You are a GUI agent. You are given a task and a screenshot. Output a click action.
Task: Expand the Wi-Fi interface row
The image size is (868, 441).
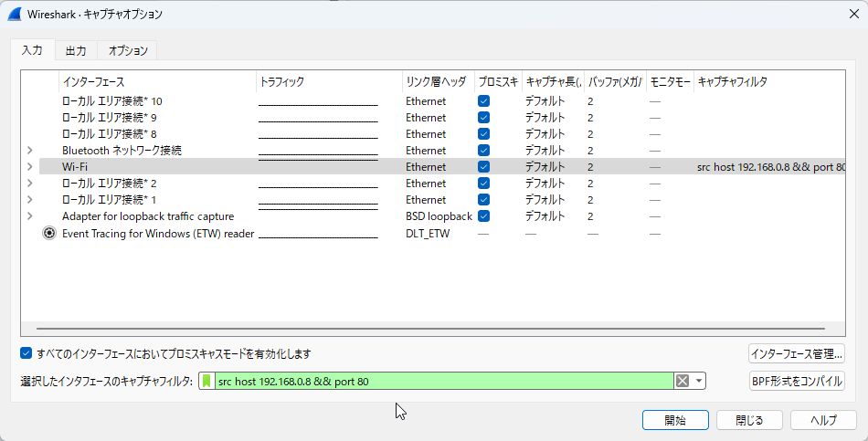pos(30,166)
